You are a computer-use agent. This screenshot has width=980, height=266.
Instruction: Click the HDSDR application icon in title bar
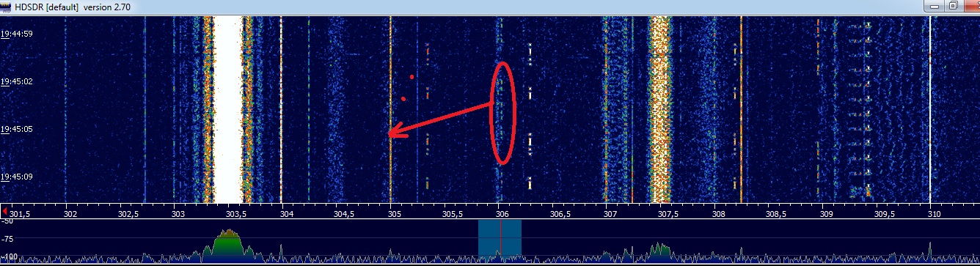pos(7,6)
